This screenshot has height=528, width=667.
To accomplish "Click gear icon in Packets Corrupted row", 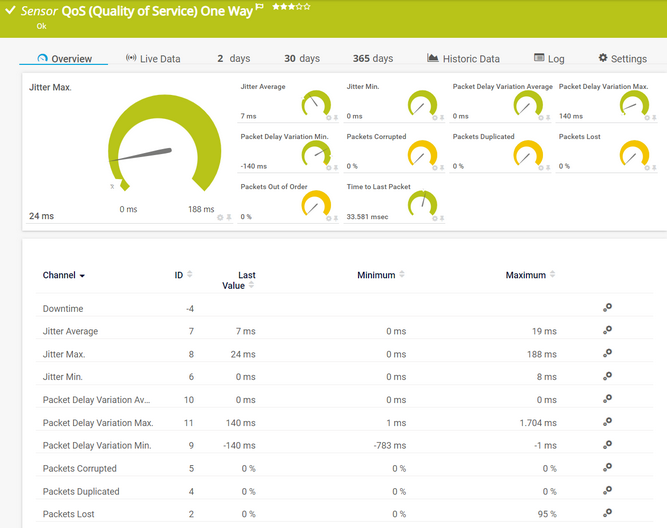I will click(x=607, y=468).
